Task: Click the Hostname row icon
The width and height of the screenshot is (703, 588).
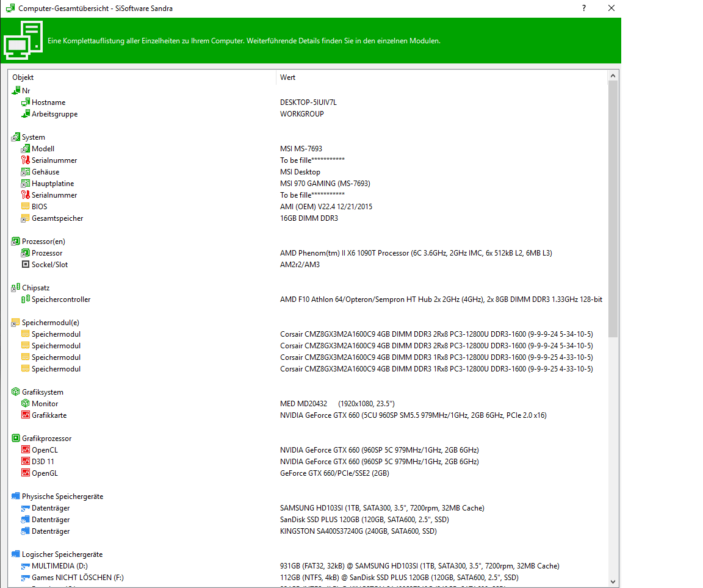Action: click(26, 102)
